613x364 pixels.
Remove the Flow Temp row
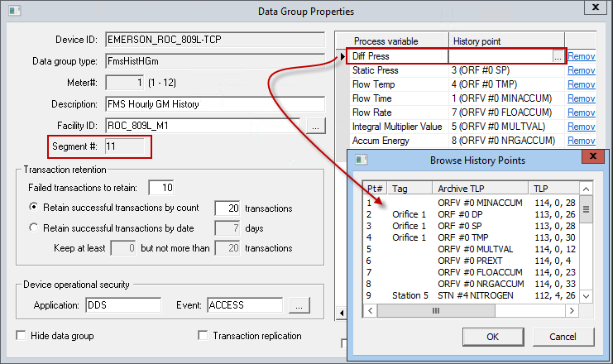582,84
